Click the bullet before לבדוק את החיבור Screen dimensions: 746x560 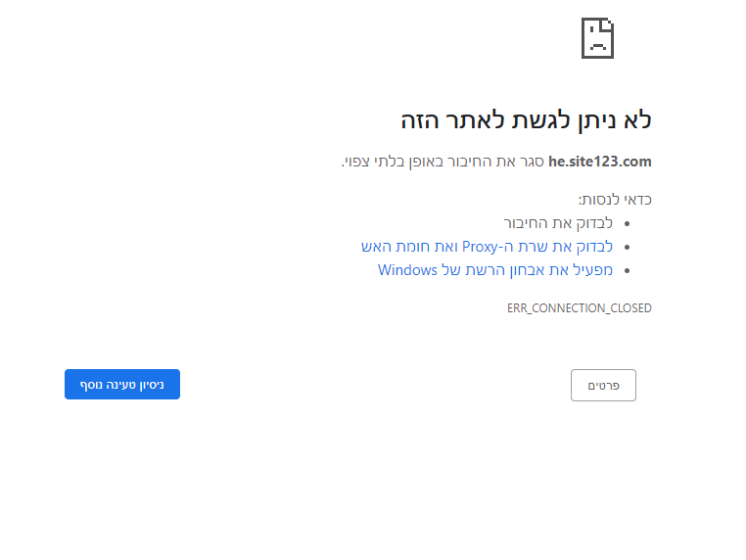coord(627,223)
